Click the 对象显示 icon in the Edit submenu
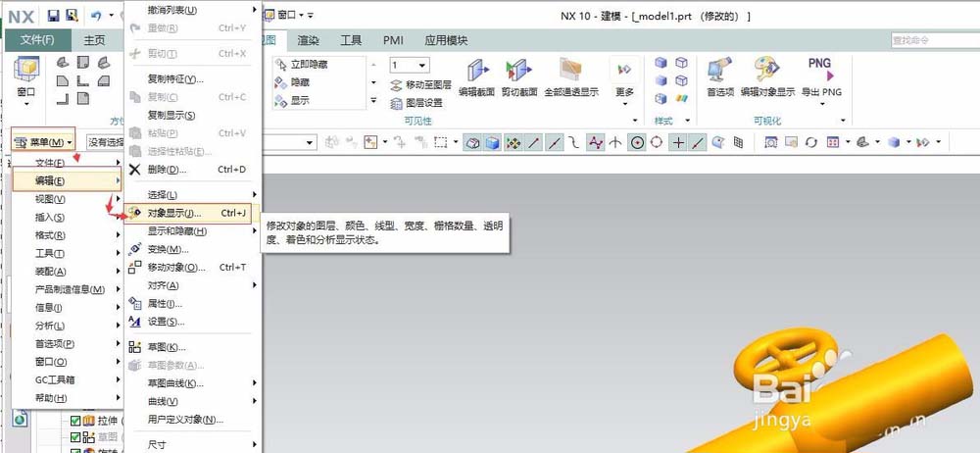This screenshot has width=980, height=453. 134,214
